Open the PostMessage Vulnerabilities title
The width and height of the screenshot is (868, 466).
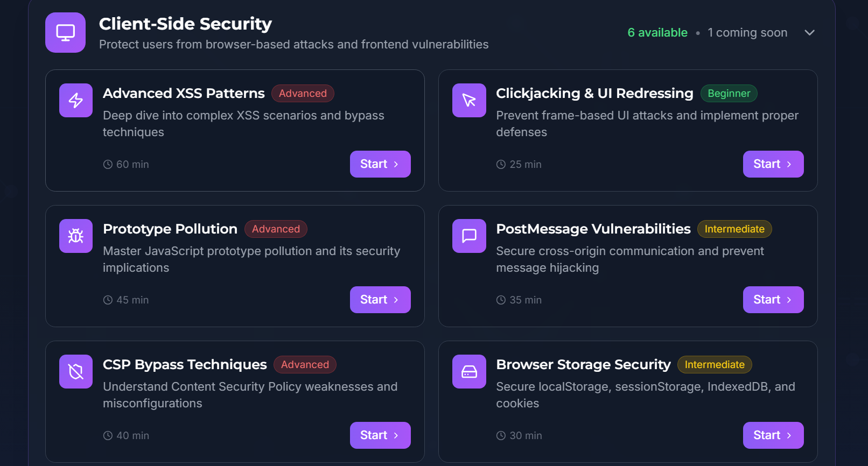coord(593,229)
